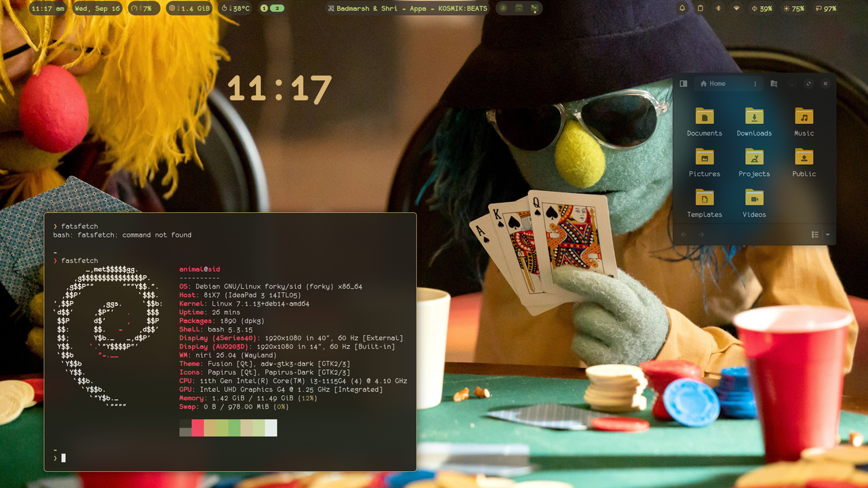Click the 'Theme: Fusion [Qt]' line
The image size is (868, 488).
tap(264, 364)
